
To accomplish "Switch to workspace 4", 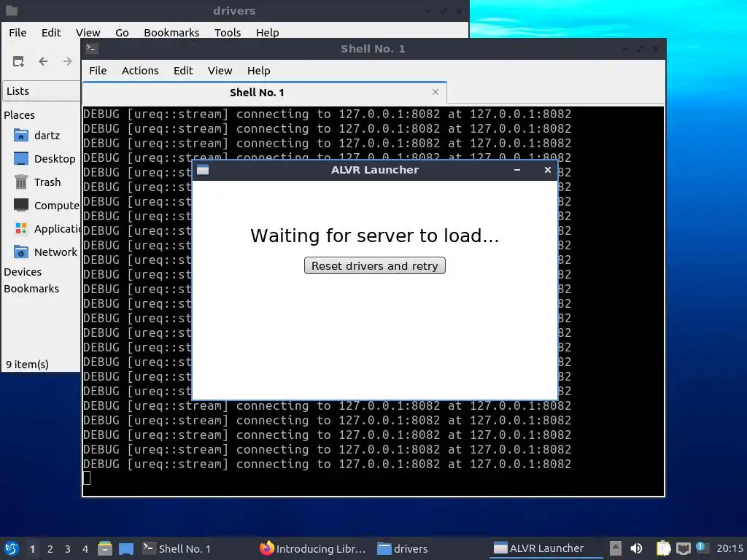I will pyautogui.click(x=85, y=549).
